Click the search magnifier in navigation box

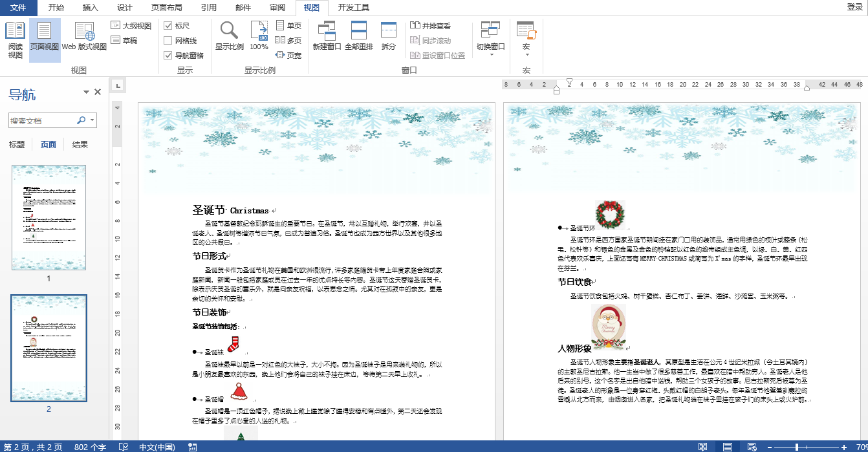pos(81,120)
